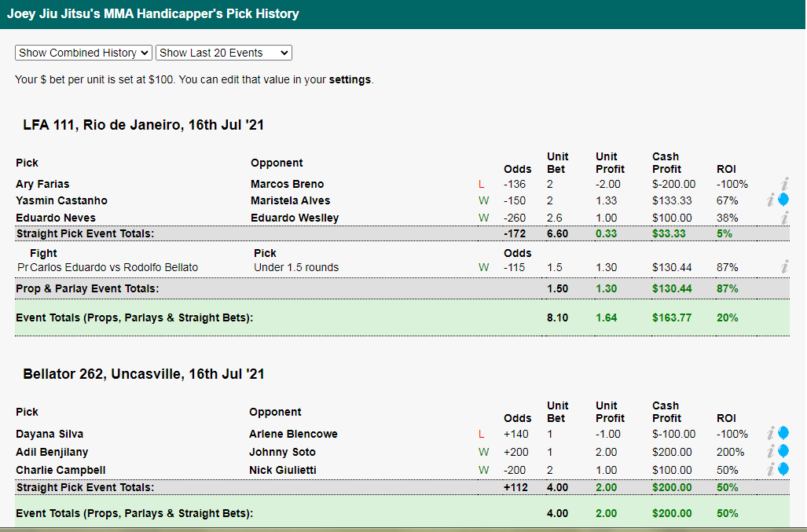Screen dimensions: 807x532
Task: Click the blue balloon icon on Charlie Campbell row
Action: tap(783, 469)
